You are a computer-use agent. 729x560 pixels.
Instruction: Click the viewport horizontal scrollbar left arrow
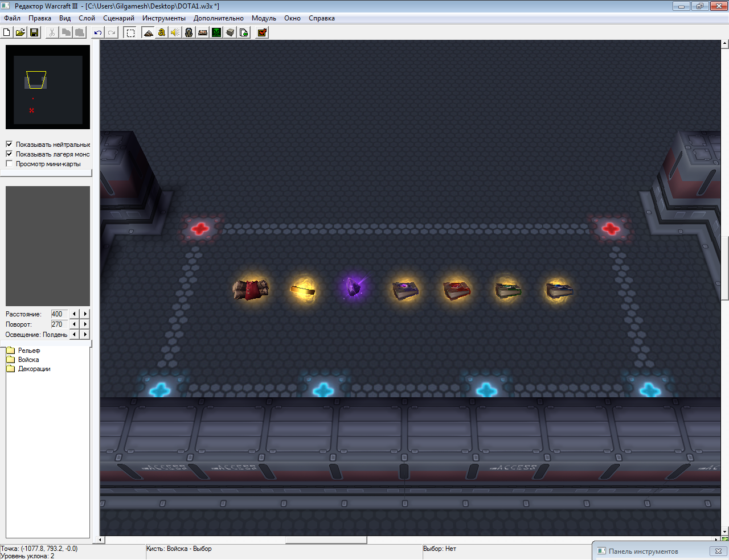tap(101, 540)
